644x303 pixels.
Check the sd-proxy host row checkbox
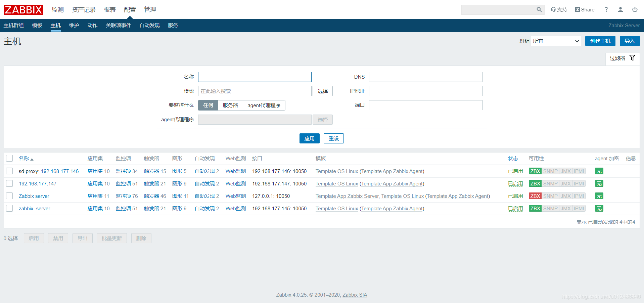(x=9, y=171)
